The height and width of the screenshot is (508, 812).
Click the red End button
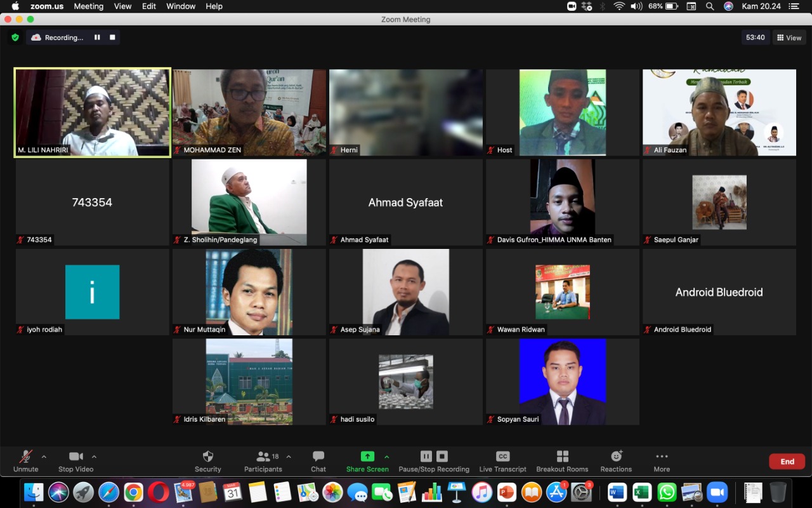[787, 462]
